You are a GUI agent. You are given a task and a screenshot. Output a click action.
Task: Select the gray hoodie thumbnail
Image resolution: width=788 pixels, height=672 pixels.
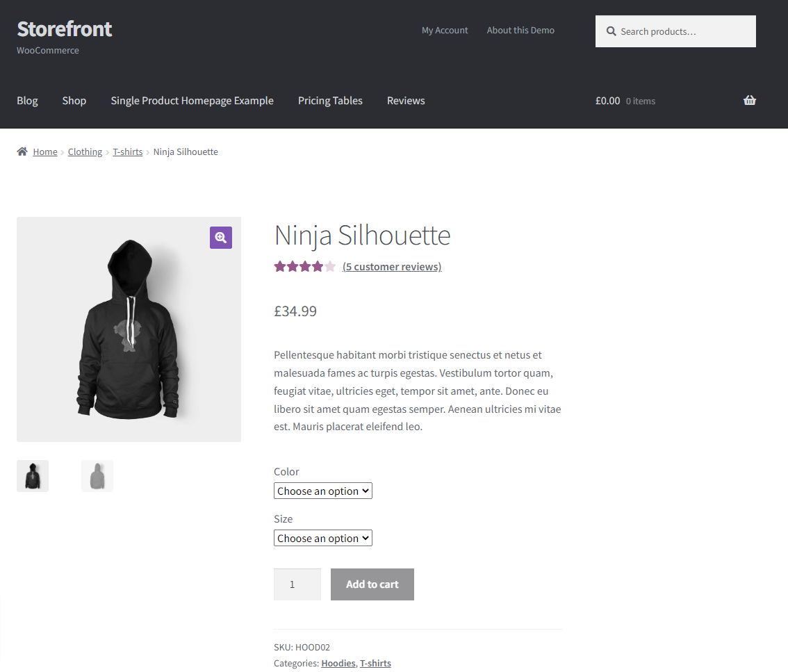tap(97, 475)
